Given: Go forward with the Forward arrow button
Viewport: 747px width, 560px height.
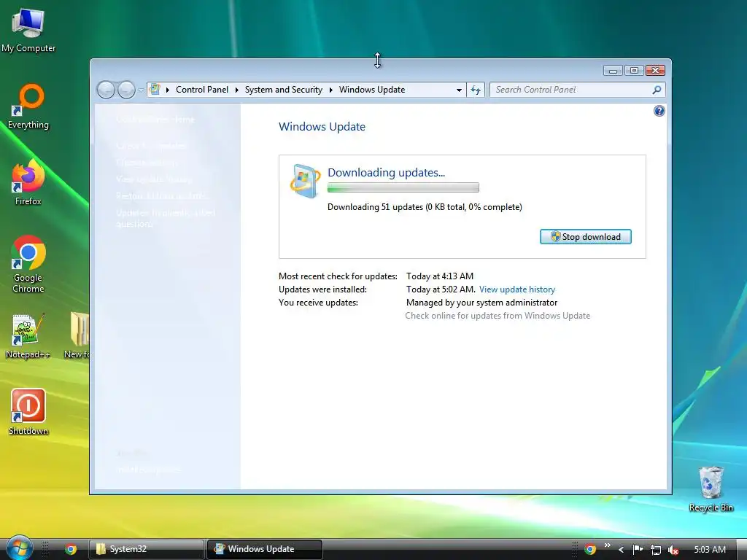Looking at the screenshot, I should [126, 90].
